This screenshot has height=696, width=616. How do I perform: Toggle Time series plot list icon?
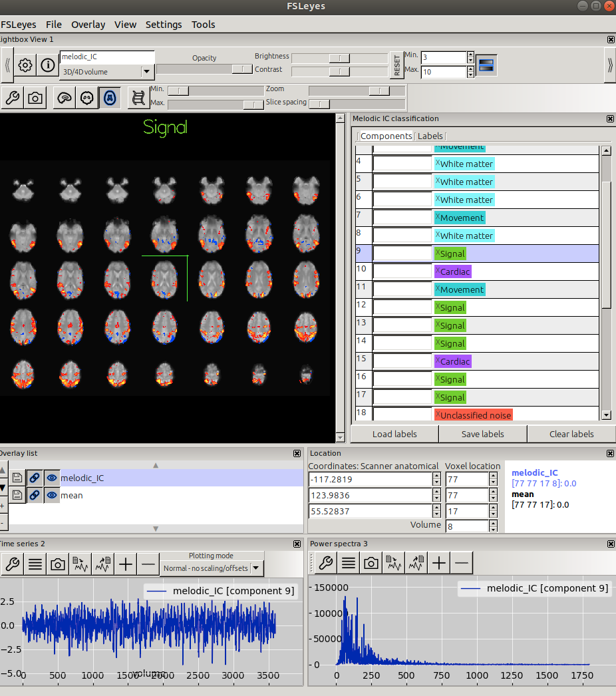pos(35,564)
